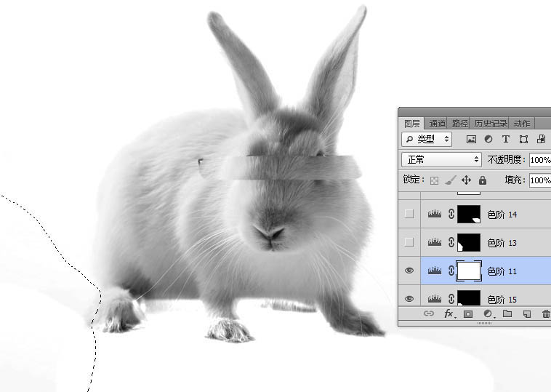
Task: Show the 色阶 13 layer
Action: [409, 242]
